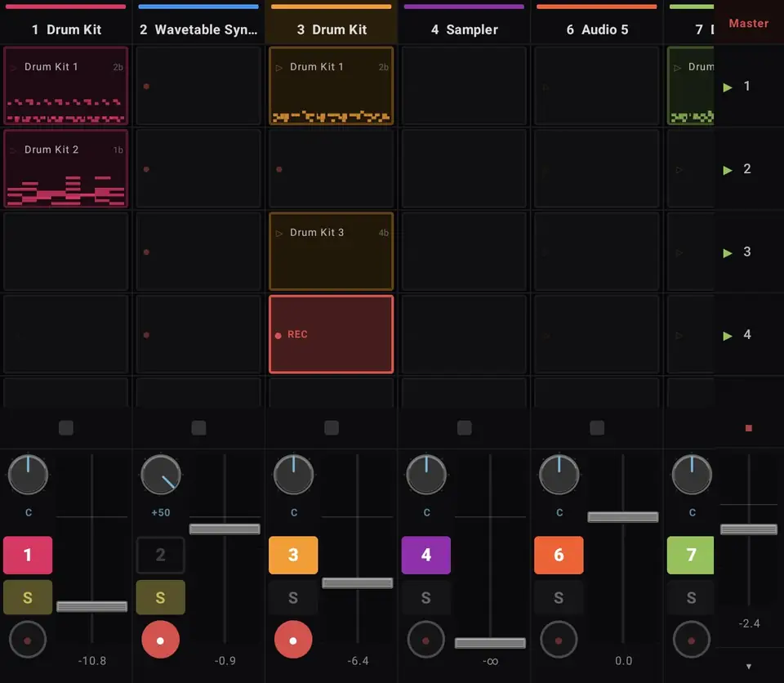Image resolution: width=784 pixels, height=683 pixels.
Task: Toggle purple track 4 activator button
Action: 426,555
